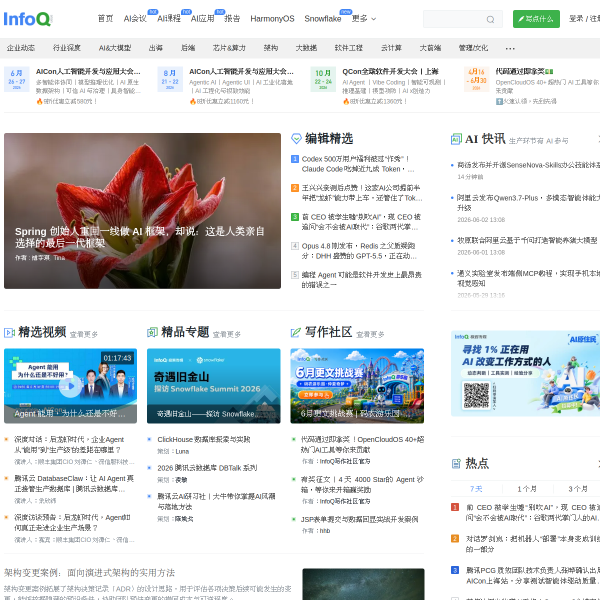Open the AI会议 nav item
The height and width of the screenshot is (600, 600).
point(135,19)
